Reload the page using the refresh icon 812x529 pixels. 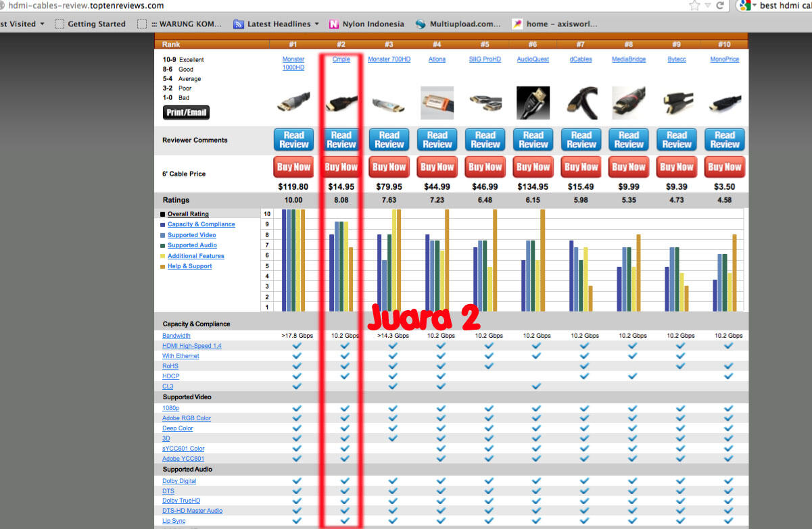tap(720, 5)
